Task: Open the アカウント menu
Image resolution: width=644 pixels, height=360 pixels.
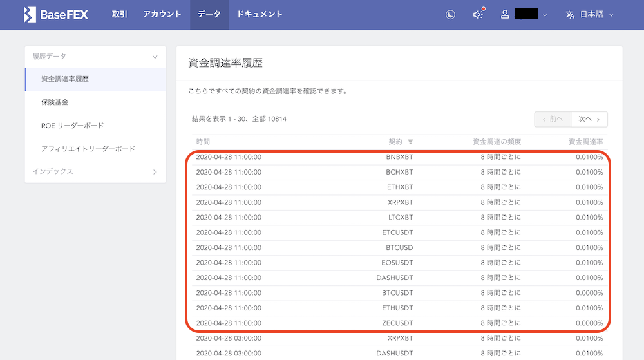Action: (161, 15)
